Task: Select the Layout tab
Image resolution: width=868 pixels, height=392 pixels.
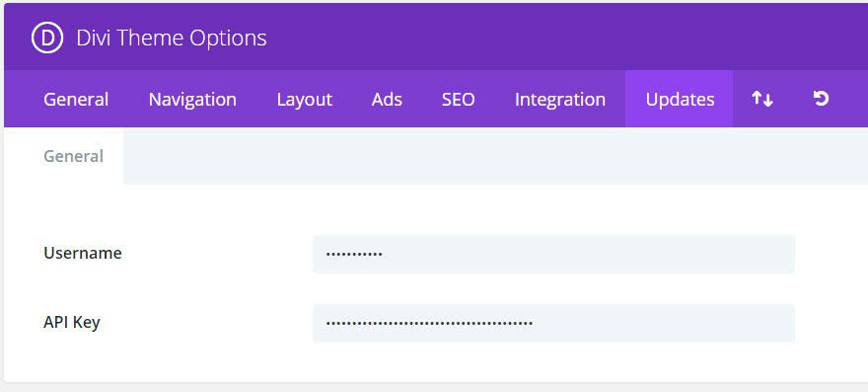Action: click(305, 100)
